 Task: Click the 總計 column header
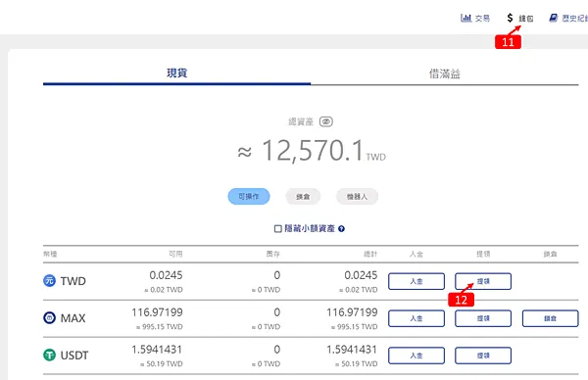click(x=370, y=254)
